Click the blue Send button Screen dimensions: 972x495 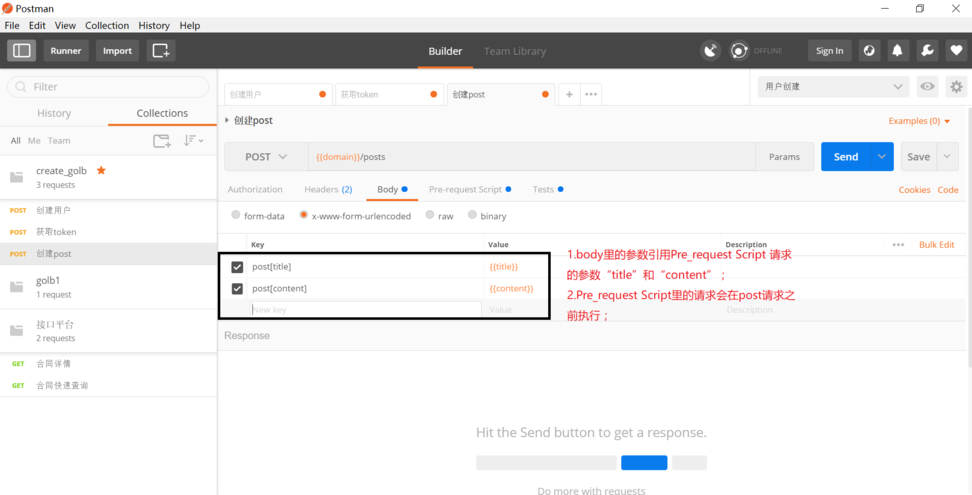(846, 157)
